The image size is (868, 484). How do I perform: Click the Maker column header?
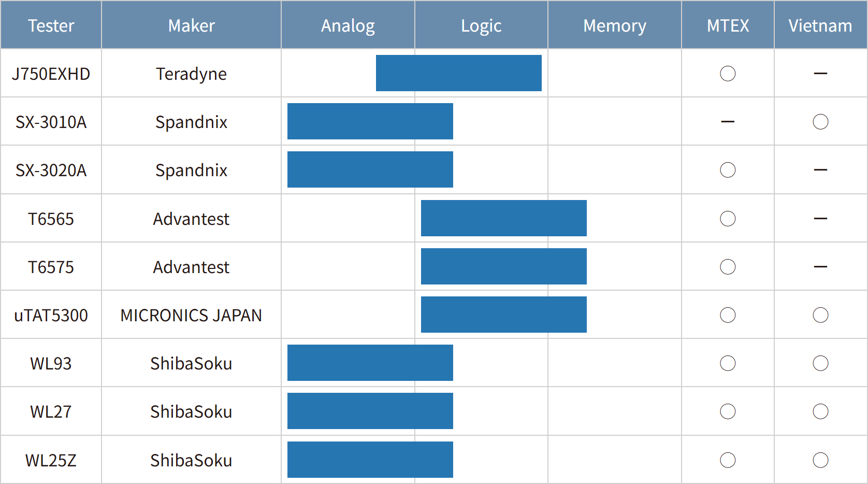(x=191, y=25)
